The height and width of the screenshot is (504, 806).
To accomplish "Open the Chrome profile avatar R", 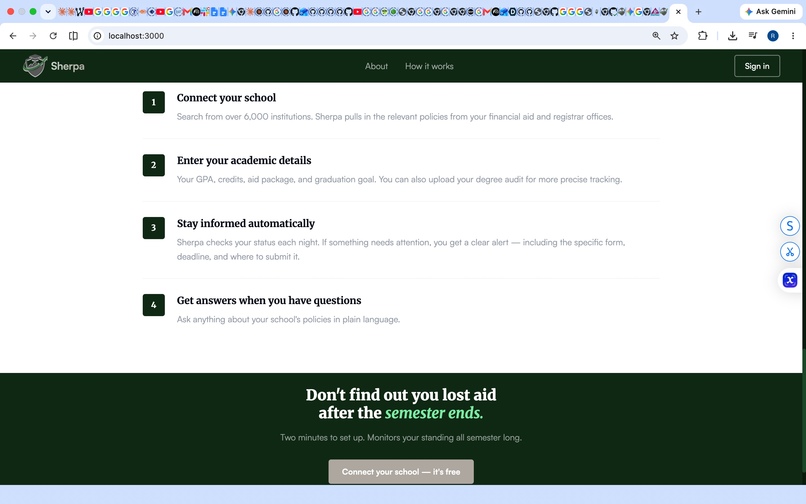I will 773,35.
